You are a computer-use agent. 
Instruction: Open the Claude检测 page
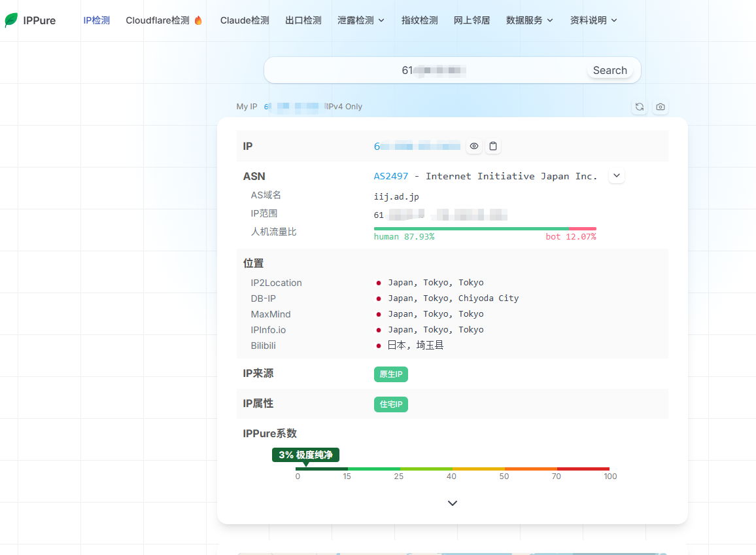tap(245, 20)
